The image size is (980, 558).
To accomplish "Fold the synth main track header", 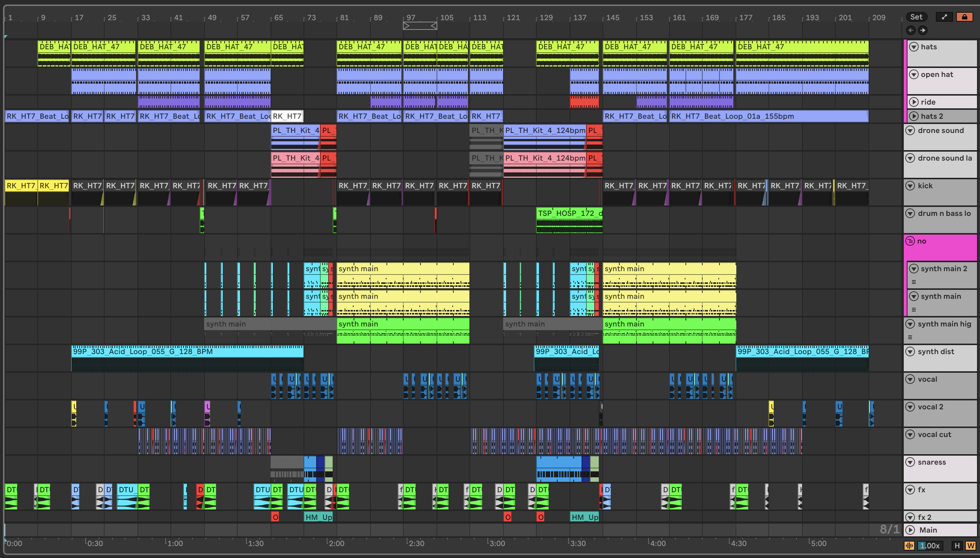I will 914,296.
